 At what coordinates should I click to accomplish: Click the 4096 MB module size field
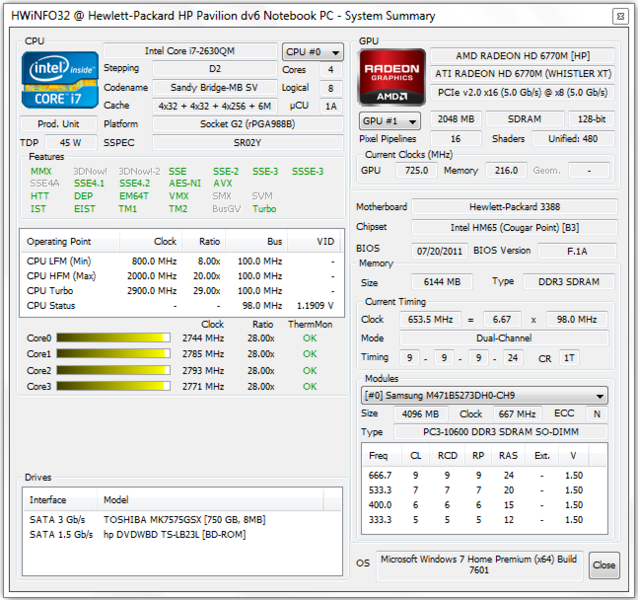pyautogui.click(x=420, y=414)
